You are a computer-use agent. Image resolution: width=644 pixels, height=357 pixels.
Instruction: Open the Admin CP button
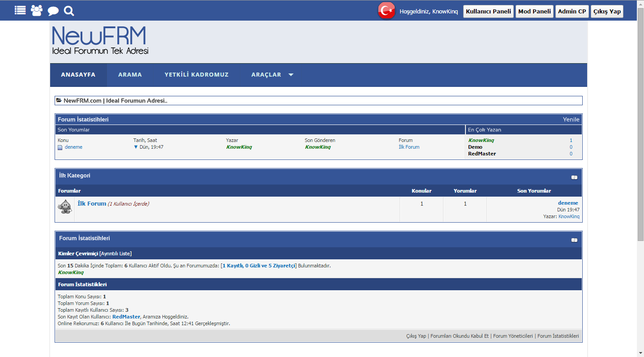[572, 12]
